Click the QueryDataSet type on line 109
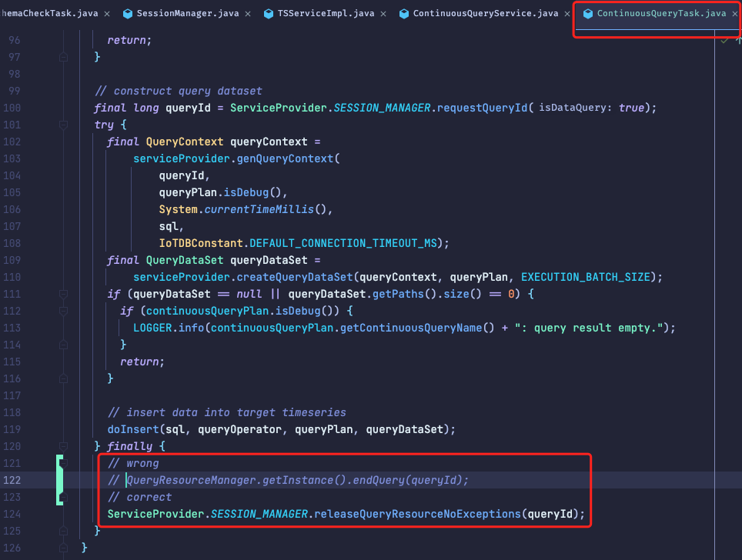 pos(185,260)
